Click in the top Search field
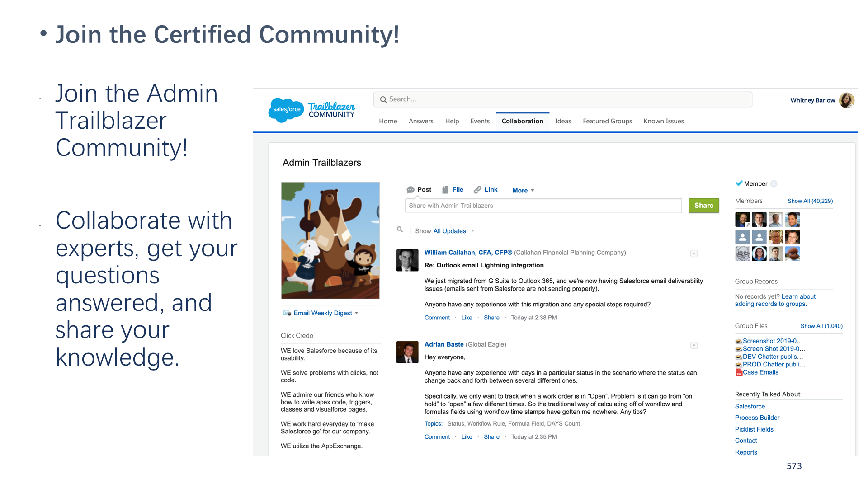This screenshot has height=488, width=868. pyautogui.click(x=563, y=99)
